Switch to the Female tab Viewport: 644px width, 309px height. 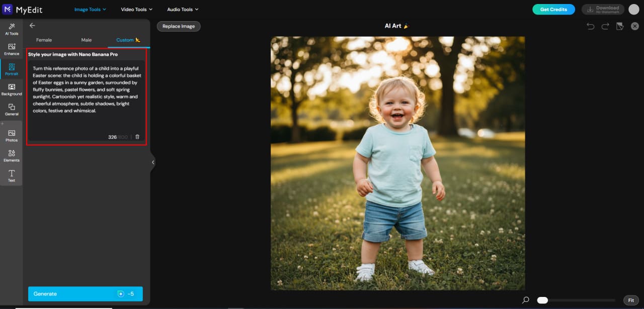[44, 40]
